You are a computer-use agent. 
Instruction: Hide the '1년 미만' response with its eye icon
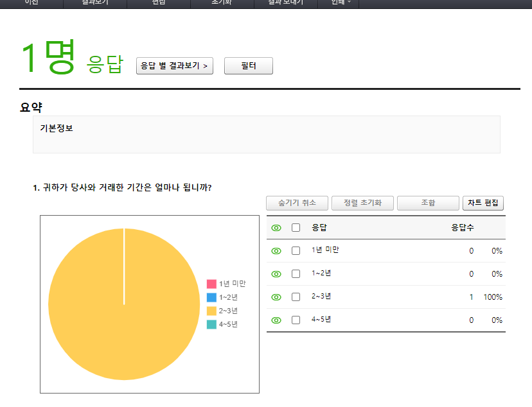pyautogui.click(x=276, y=251)
